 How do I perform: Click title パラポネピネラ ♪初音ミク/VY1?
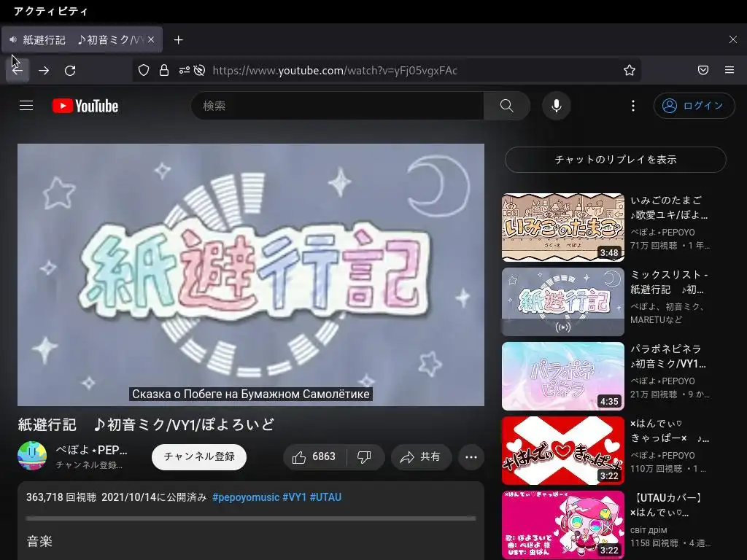coord(668,356)
